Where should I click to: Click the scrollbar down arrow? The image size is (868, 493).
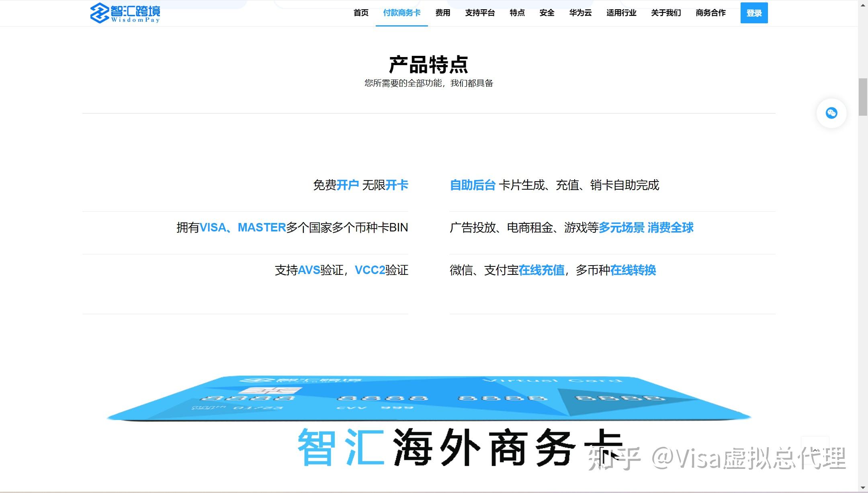pyautogui.click(x=863, y=488)
